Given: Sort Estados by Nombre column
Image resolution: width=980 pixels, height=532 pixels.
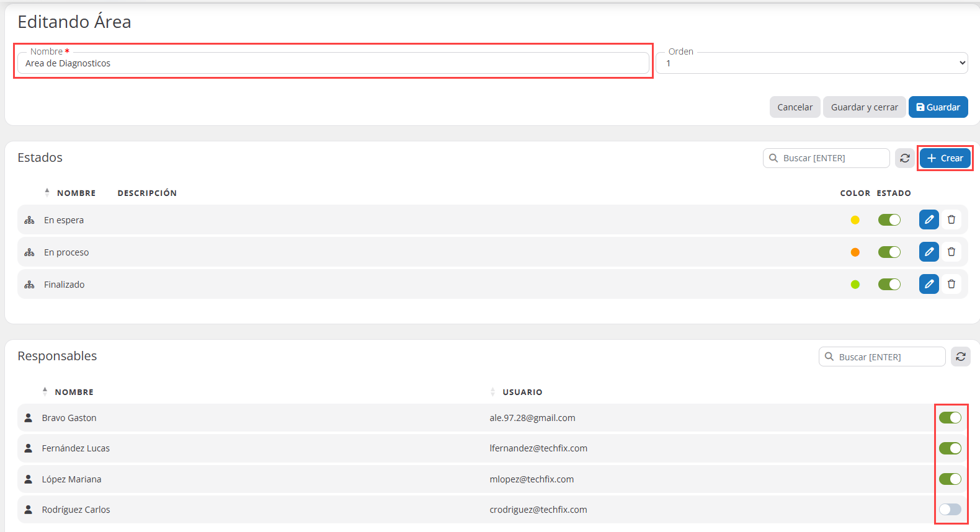Looking at the screenshot, I should (x=76, y=193).
